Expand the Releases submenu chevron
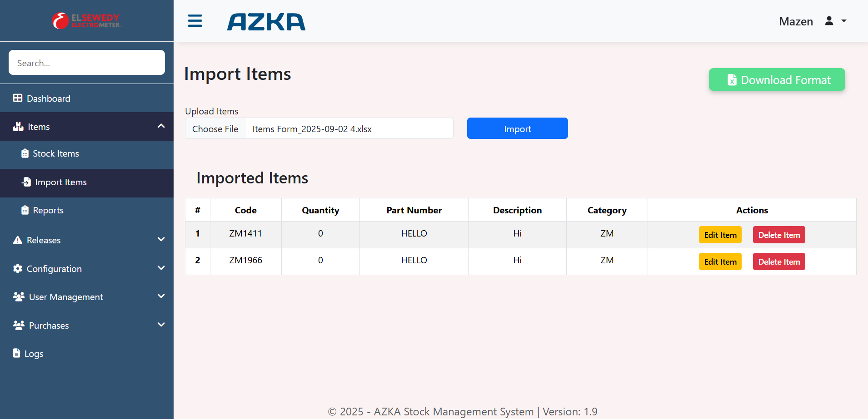 point(161,239)
